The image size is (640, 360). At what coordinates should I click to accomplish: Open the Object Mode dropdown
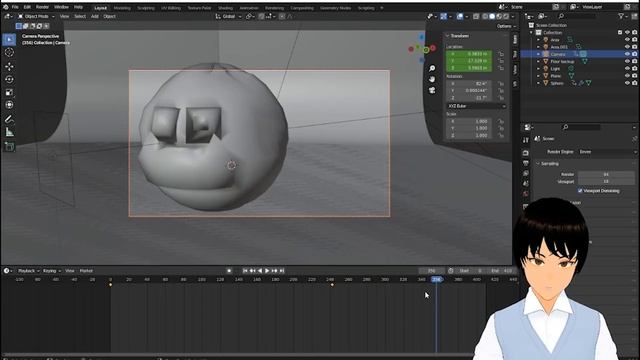36,16
